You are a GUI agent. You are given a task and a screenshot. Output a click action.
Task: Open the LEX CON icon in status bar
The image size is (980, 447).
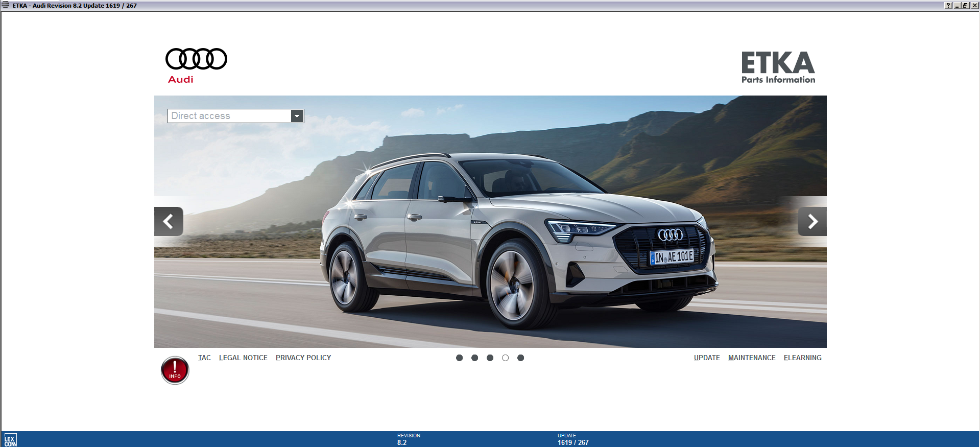(x=10, y=440)
